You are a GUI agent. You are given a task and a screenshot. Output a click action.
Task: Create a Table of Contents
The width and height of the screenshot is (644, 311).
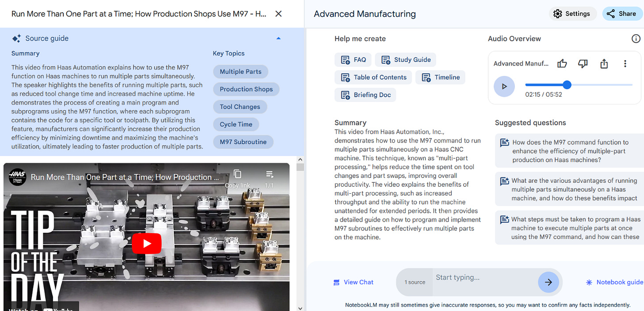tap(373, 77)
